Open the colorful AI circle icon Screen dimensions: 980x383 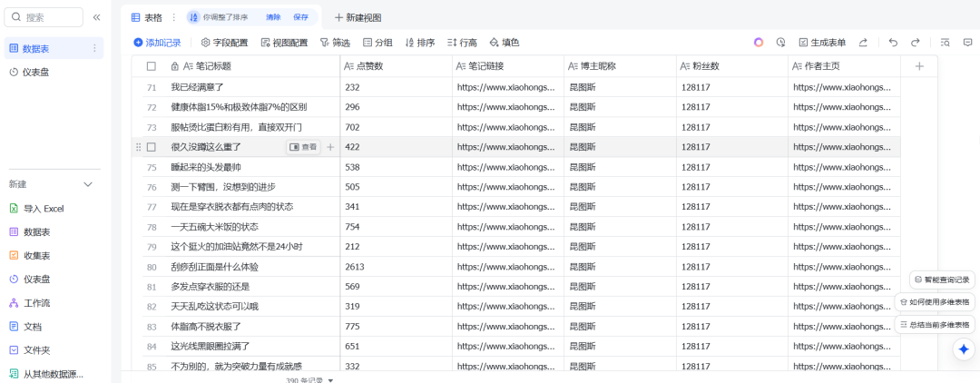coord(759,43)
